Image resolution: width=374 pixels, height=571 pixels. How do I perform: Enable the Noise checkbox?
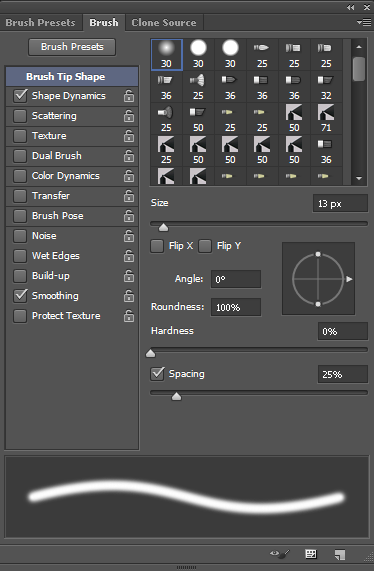(20, 236)
